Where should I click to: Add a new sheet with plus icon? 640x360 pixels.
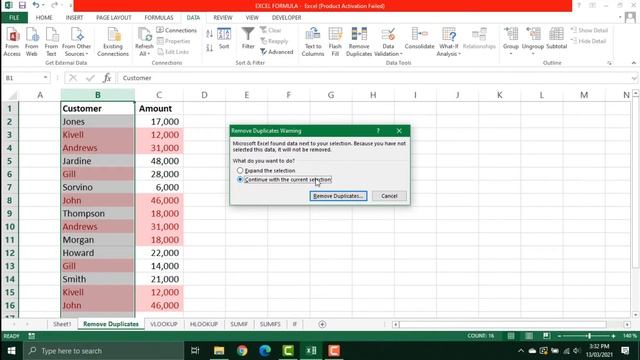(x=322, y=324)
